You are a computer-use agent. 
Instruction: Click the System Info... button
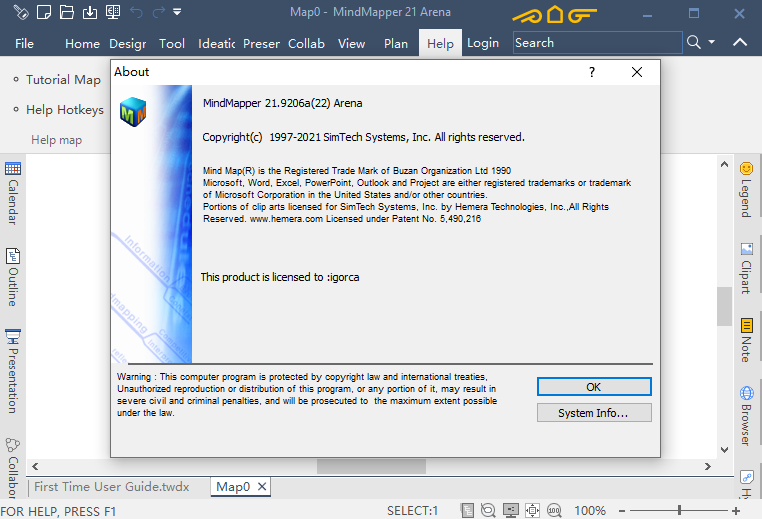pyautogui.click(x=594, y=413)
